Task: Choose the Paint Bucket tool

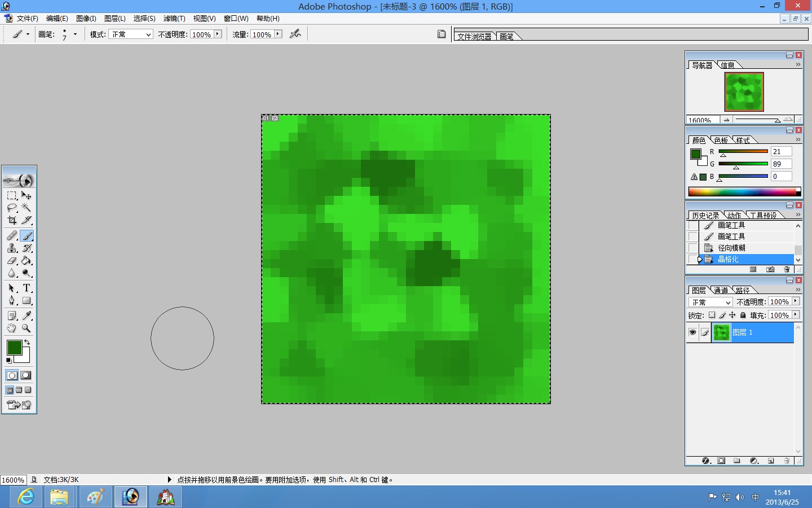Action: pyautogui.click(x=27, y=261)
